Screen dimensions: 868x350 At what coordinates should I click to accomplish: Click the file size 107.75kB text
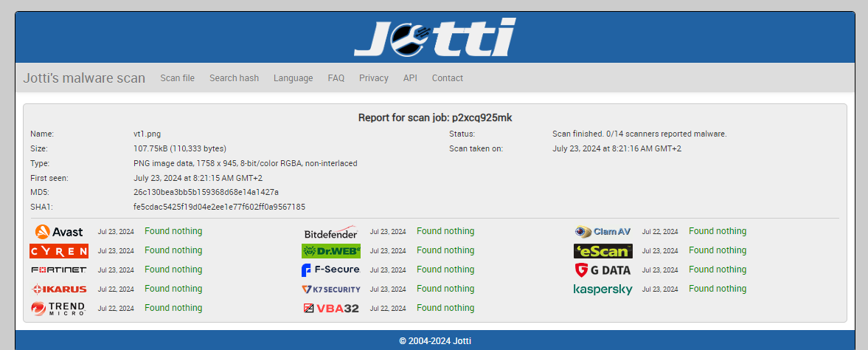[x=180, y=148]
